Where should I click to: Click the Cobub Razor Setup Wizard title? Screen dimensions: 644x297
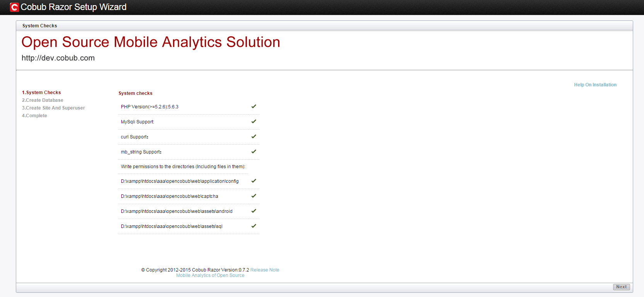[x=73, y=7]
